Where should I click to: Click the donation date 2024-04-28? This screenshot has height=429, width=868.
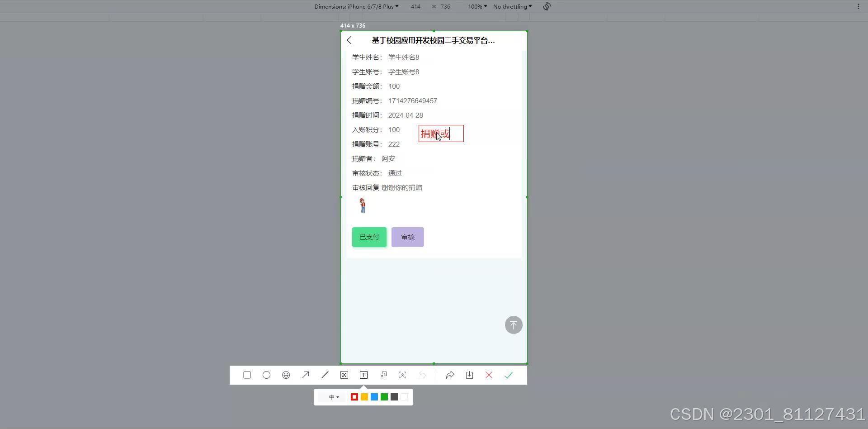point(406,115)
